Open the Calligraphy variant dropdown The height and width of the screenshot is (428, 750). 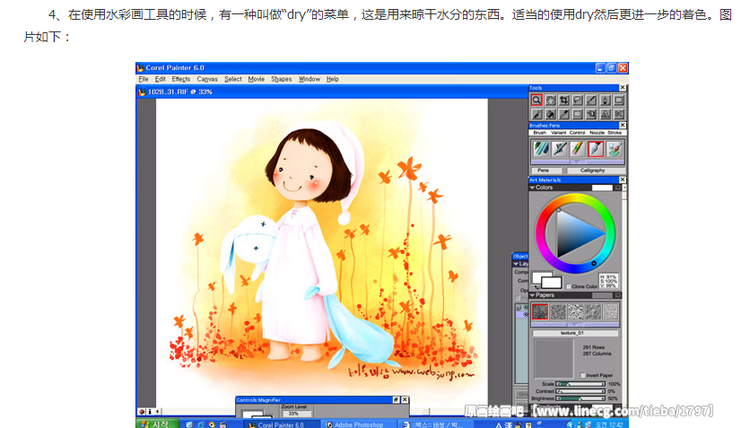click(x=596, y=170)
